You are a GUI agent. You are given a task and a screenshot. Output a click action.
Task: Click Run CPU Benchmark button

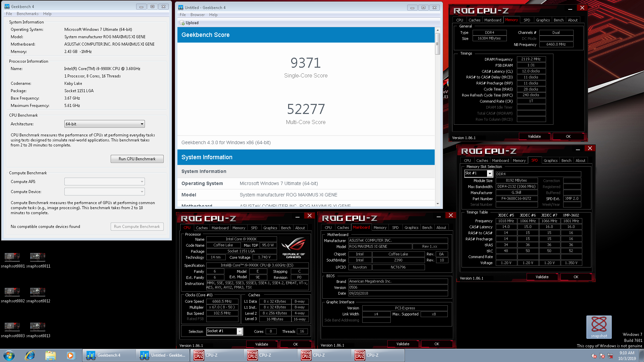point(137,159)
